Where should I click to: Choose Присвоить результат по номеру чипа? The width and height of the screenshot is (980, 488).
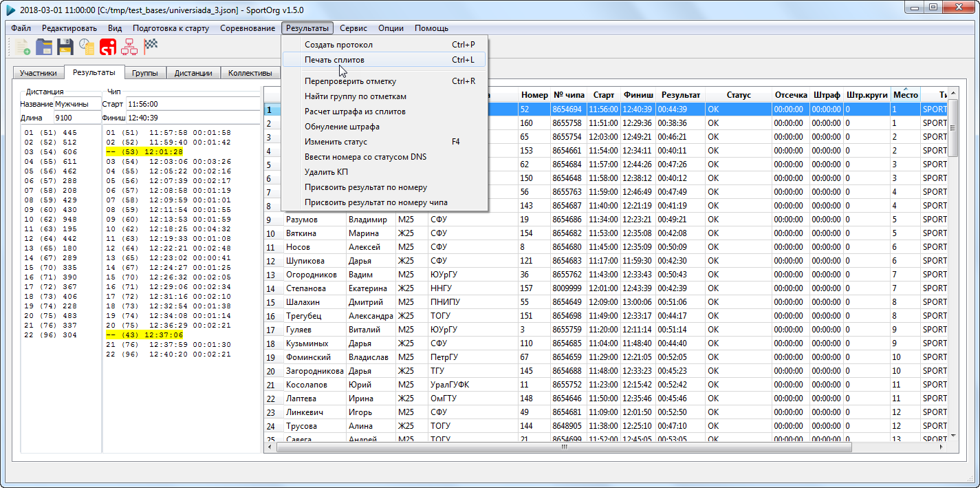(385, 202)
